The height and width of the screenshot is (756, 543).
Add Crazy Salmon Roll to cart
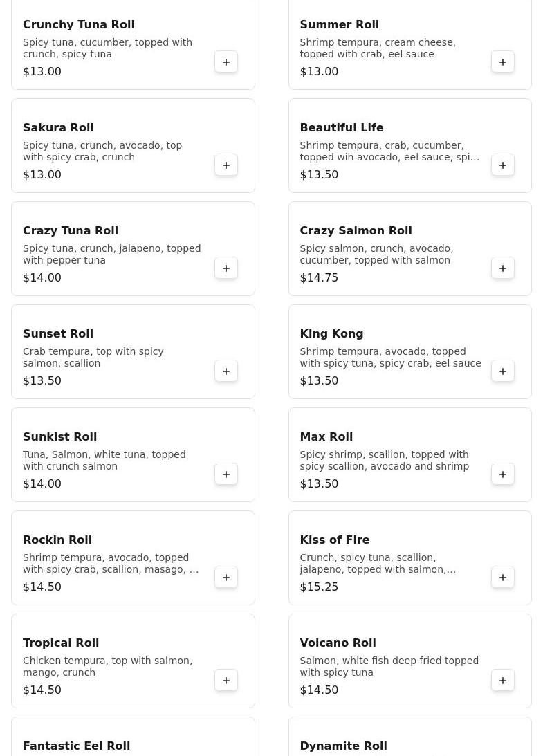click(x=503, y=268)
